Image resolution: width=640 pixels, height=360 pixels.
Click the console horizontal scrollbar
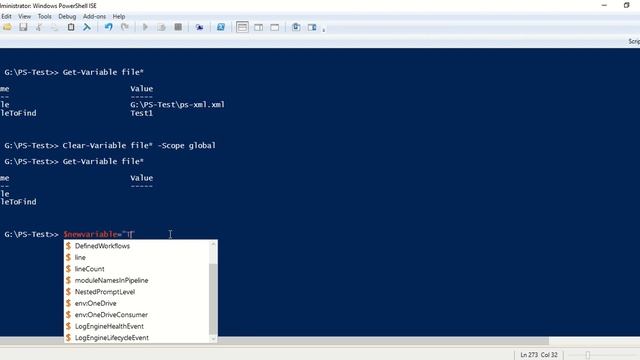[x=274, y=341]
